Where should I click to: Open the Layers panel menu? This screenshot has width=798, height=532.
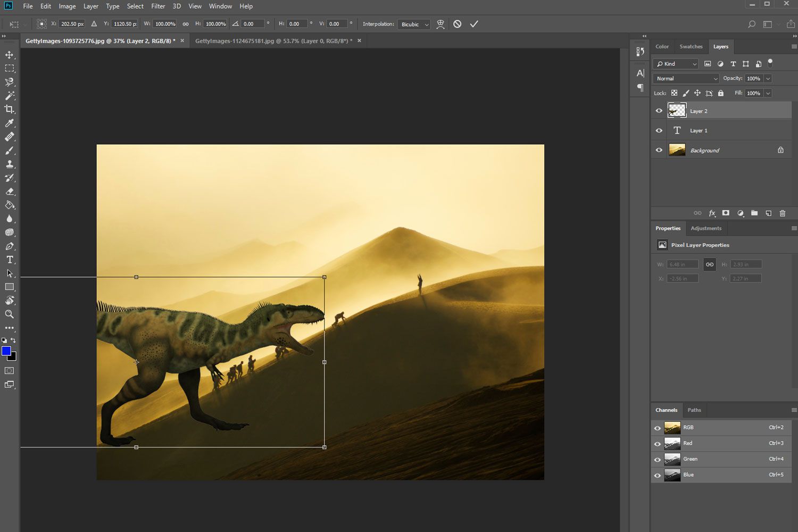(794, 46)
